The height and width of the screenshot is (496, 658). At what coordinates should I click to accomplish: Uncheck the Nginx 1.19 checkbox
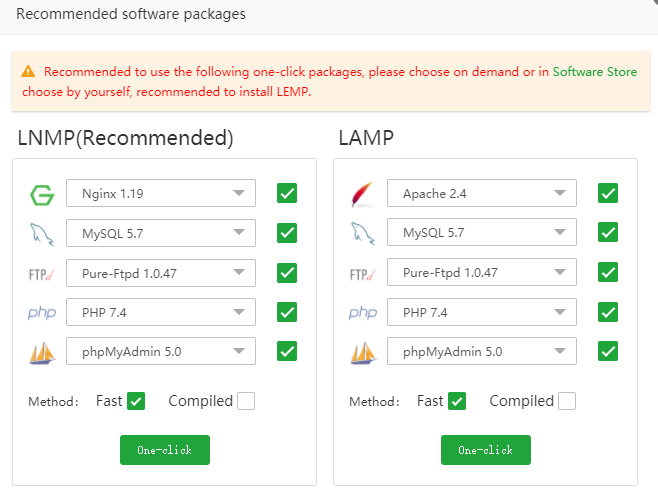click(287, 193)
